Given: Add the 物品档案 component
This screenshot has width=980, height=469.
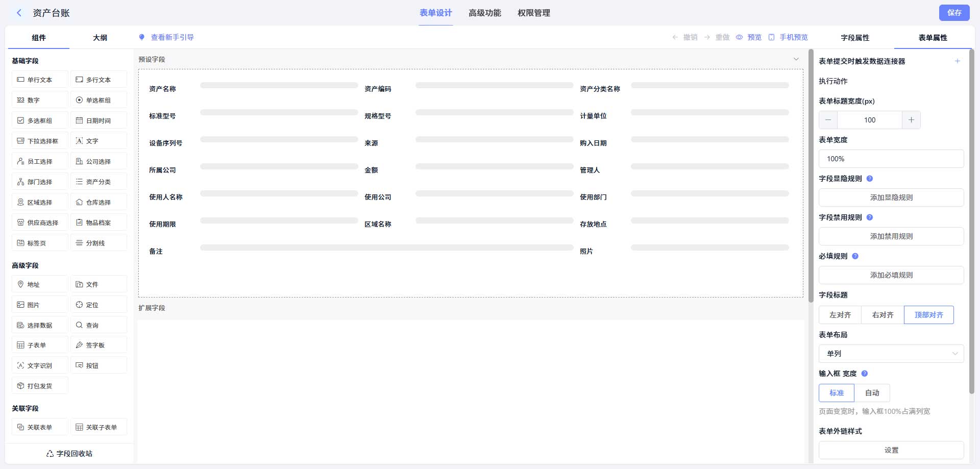Looking at the screenshot, I should point(99,223).
